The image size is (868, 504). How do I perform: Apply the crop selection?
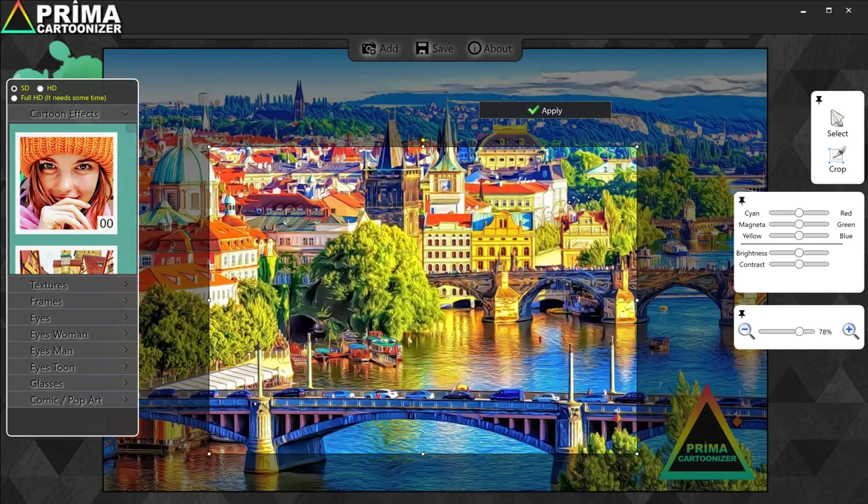click(545, 111)
